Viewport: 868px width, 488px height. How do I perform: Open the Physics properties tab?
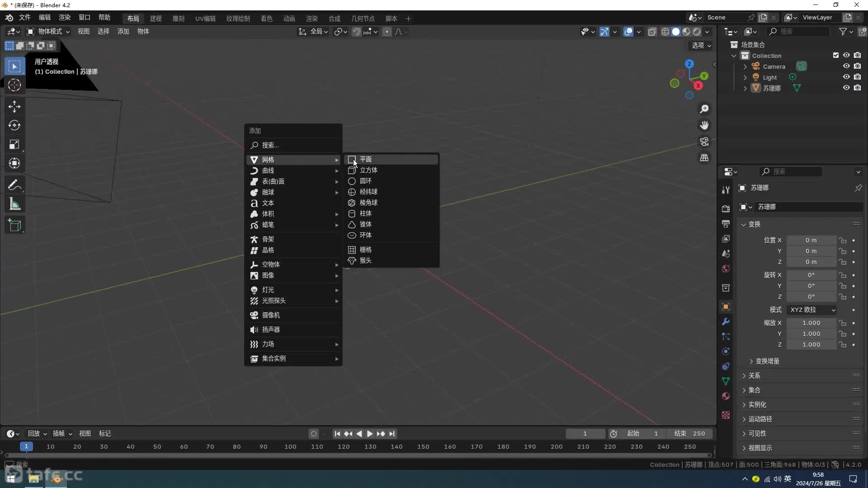point(726,352)
